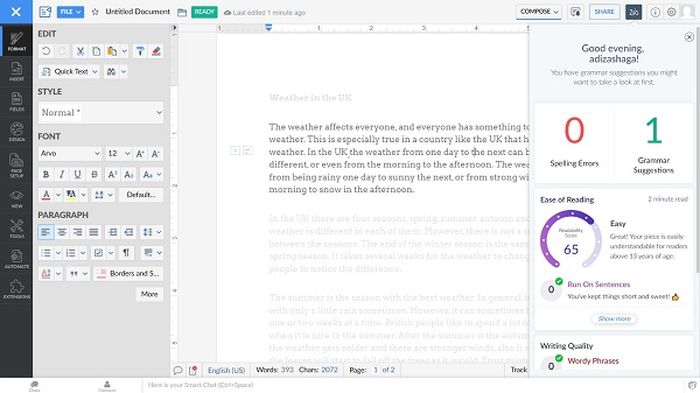Open the Chats icon at the bottom left
This screenshot has width=700, height=393.
pyautogui.click(x=34, y=386)
